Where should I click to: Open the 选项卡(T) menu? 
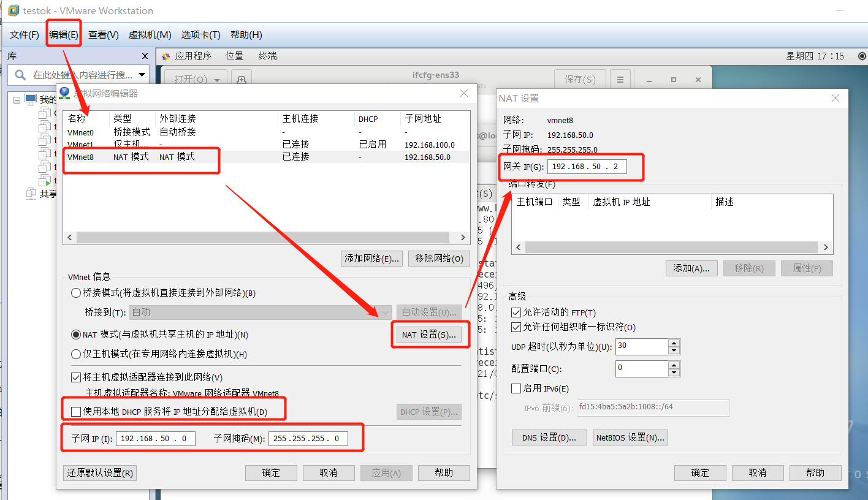click(200, 35)
